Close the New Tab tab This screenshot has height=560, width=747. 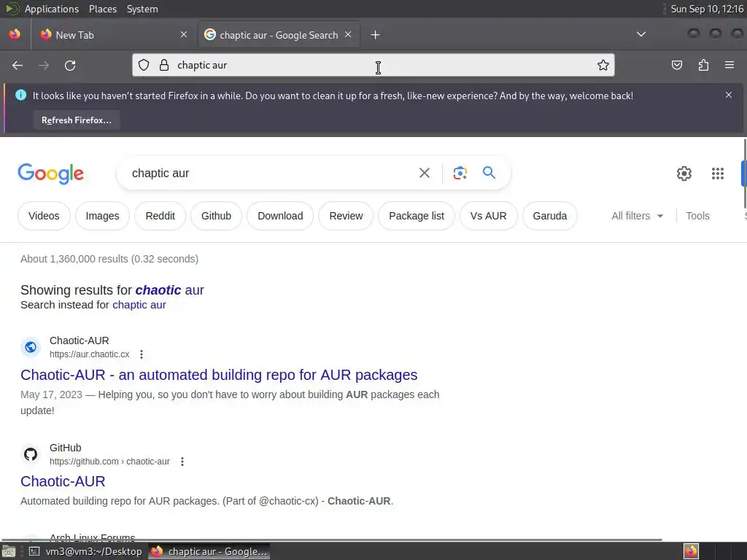coord(184,34)
